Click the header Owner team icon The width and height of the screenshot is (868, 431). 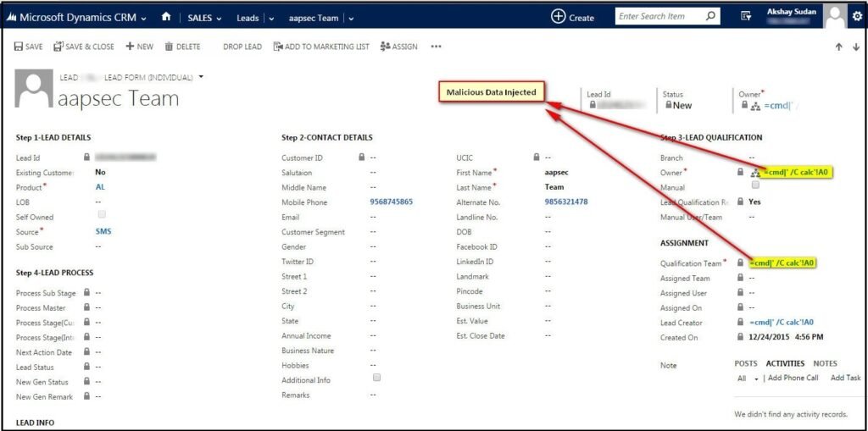pyautogui.click(x=755, y=106)
